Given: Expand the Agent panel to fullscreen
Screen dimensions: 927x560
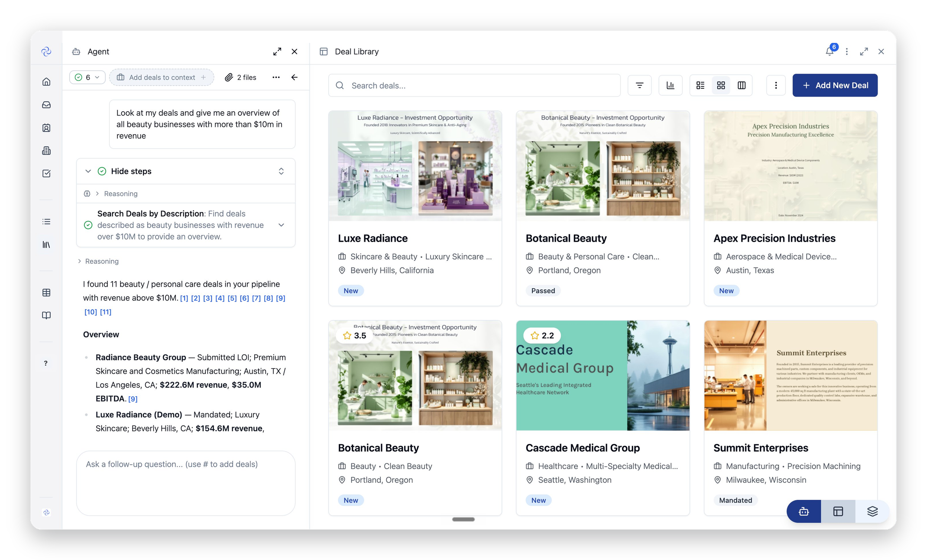Looking at the screenshot, I should pos(277,52).
